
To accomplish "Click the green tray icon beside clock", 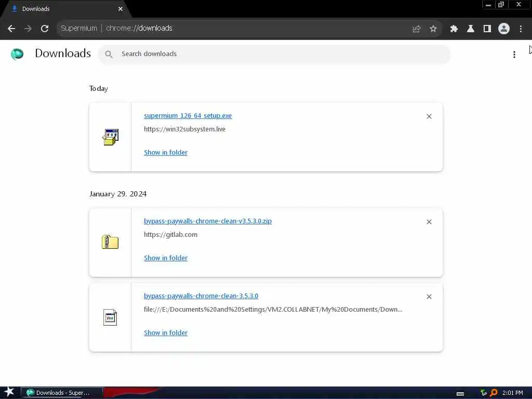I will tap(484, 393).
